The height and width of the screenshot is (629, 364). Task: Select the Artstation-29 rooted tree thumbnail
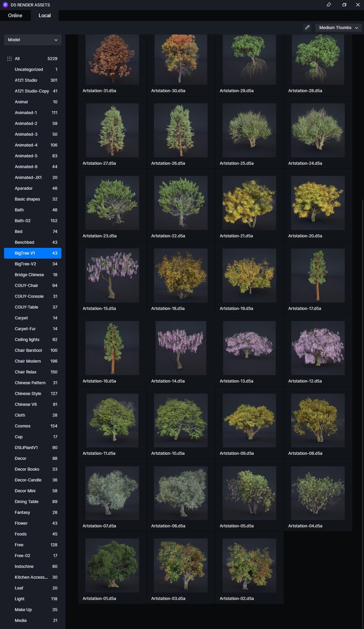coord(249,60)
